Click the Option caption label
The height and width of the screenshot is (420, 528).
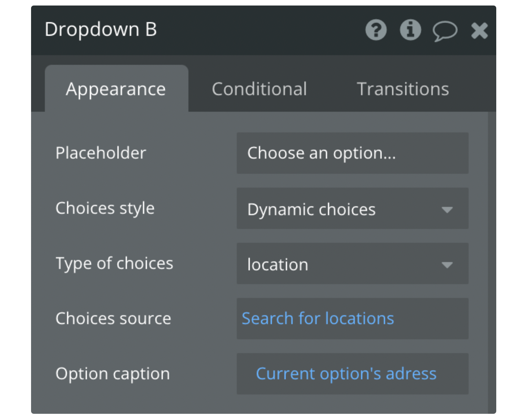[x=113, y=374]
